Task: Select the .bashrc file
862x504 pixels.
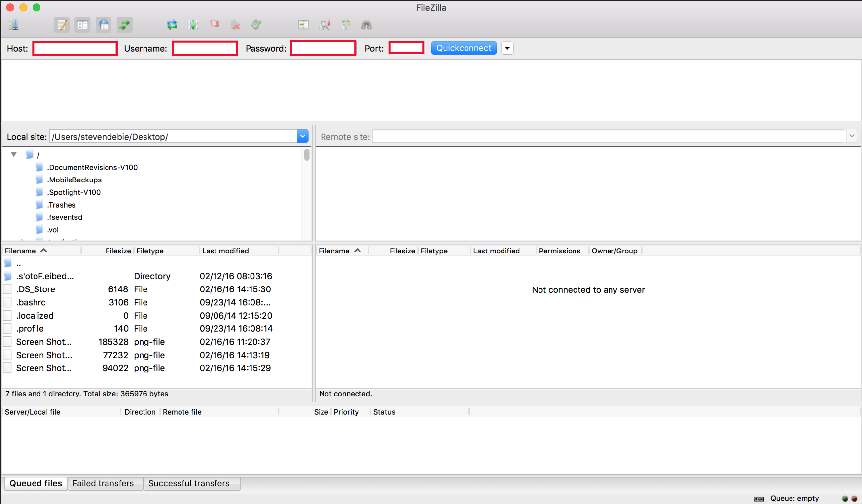Action: [x=157, y=302]
